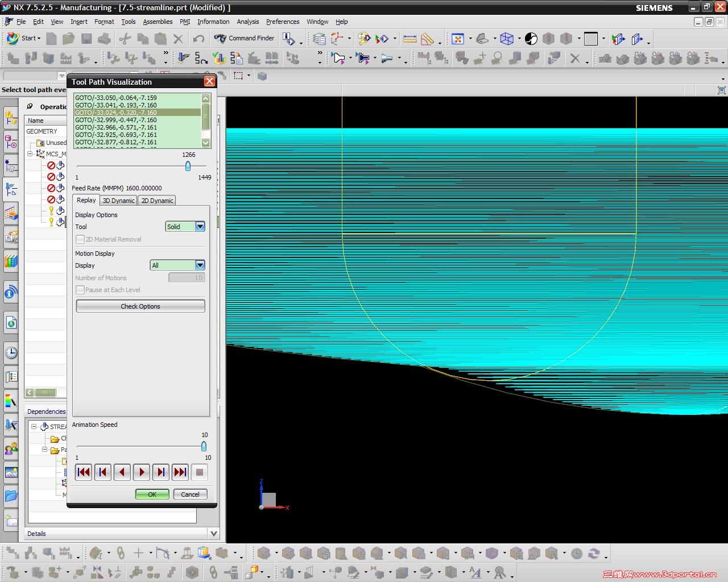Screen dimensions: 728x582
Task: Click the WCS orientation icon
Action: click(x=337, y=39)
